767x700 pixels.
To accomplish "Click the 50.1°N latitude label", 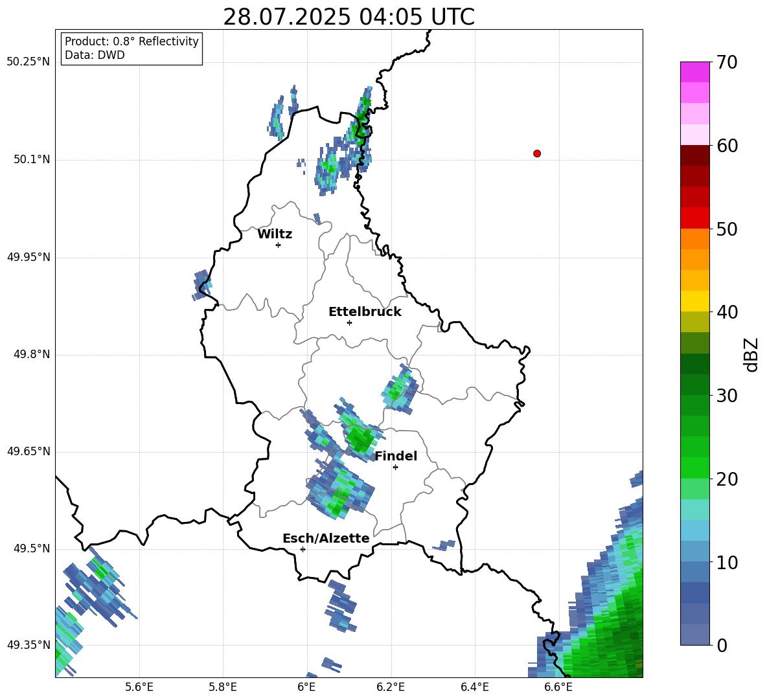I will pyautogui.click(x=32, y=159).
